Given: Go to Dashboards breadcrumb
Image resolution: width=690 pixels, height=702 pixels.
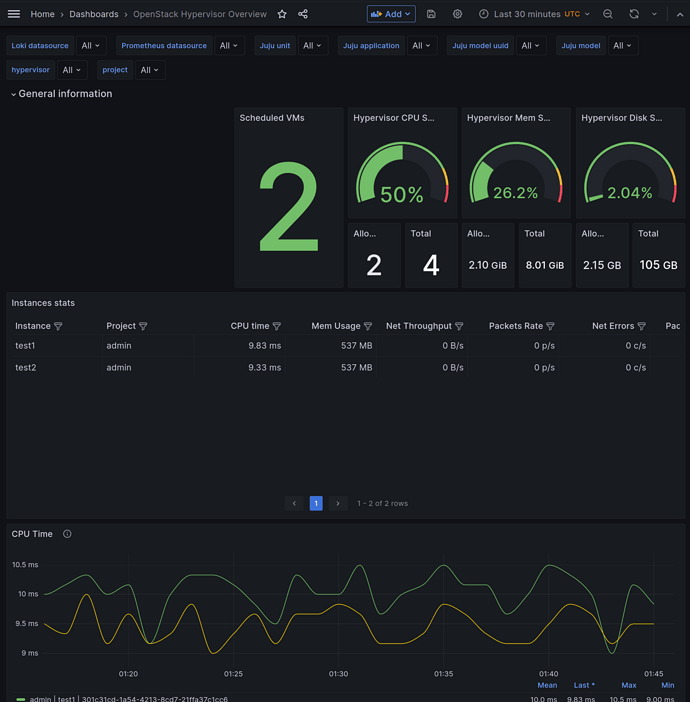Looking at the screenshot, I should coord(94,14).
